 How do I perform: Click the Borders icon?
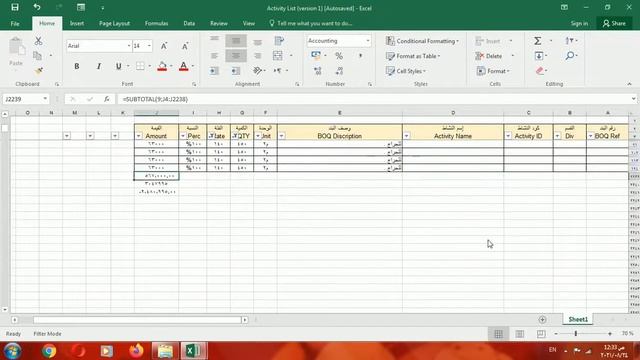140,66
